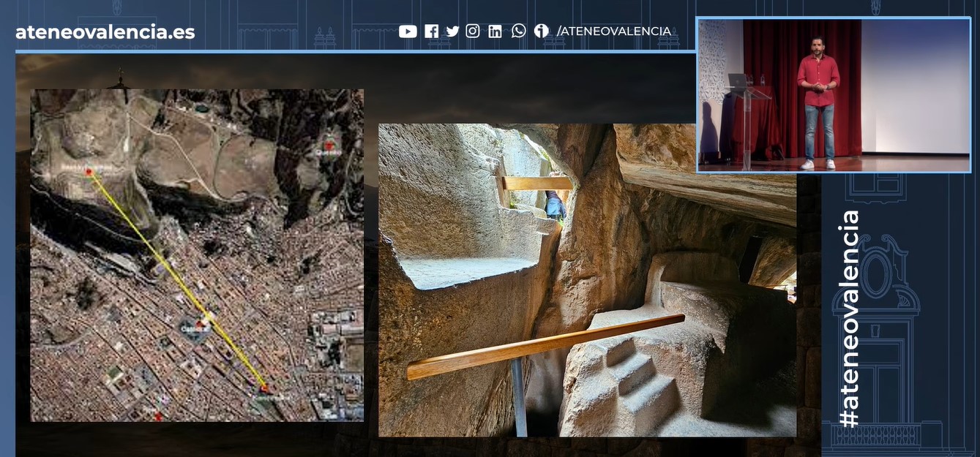This screenshot has height=457, width=980.
Task: Click the LinkedIn icon
Action: (x=495, y=31)
